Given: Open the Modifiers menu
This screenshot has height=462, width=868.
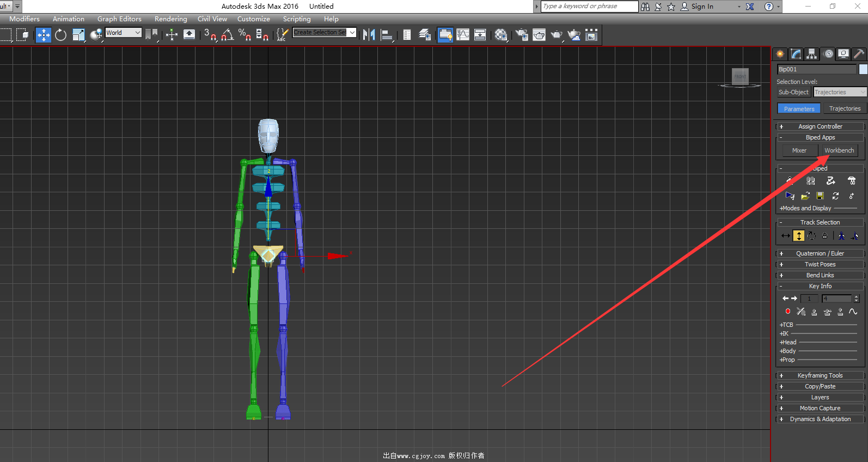Looking at the screenshot, I should (x=25, y=19).
